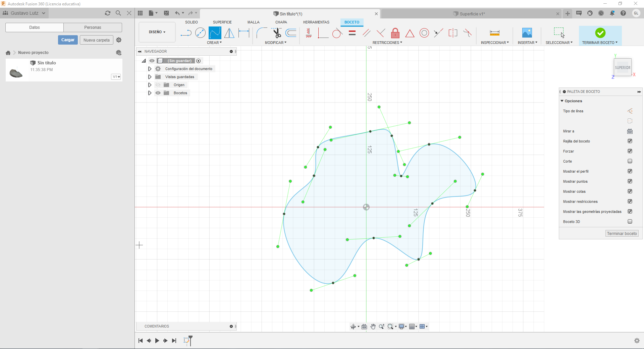The height and width of the screenshot is (349, 644).
Task: Apply Symmetry constraint
Action: pyautogui.click(x=453, y=33)
